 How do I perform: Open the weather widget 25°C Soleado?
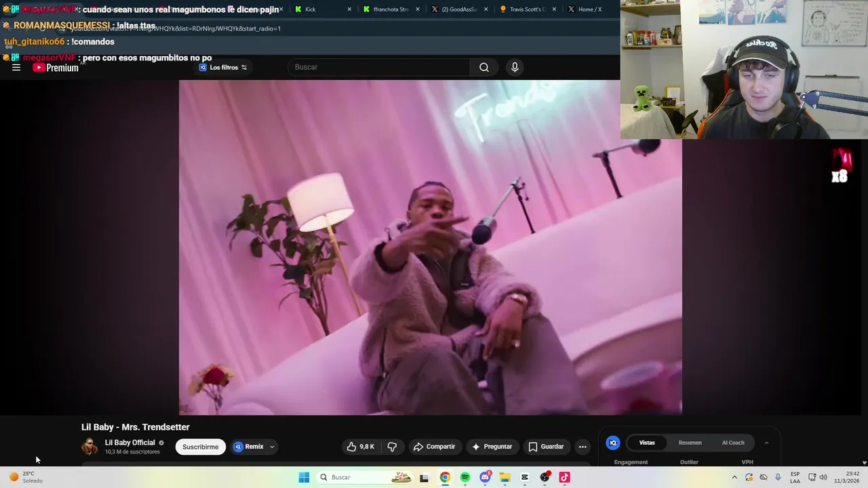26,477
